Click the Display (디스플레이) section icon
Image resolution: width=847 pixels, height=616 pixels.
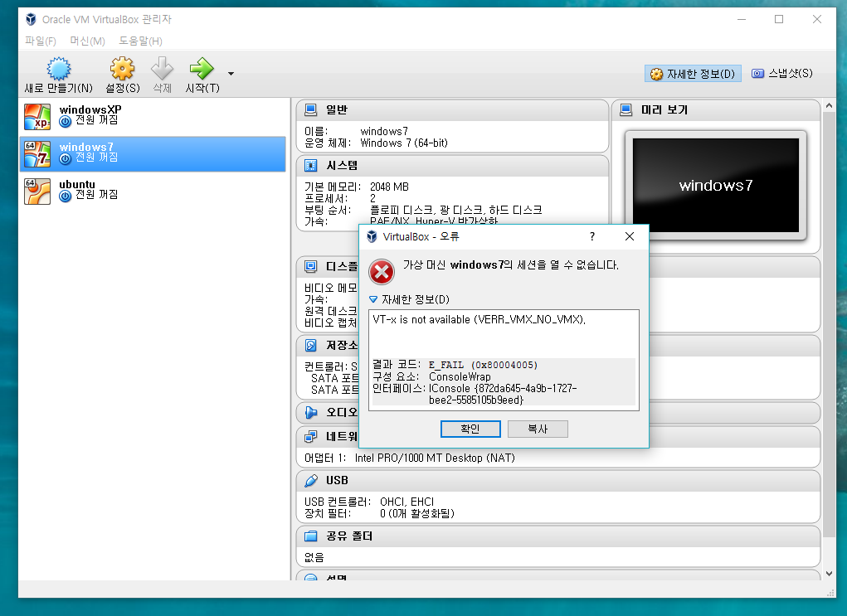click(x=310, y=266)
